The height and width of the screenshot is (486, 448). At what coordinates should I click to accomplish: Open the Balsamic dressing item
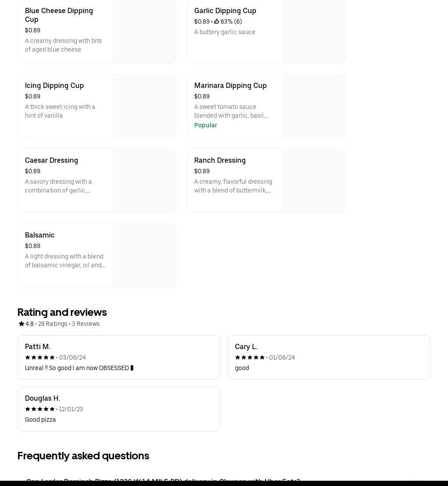[40, 235]
